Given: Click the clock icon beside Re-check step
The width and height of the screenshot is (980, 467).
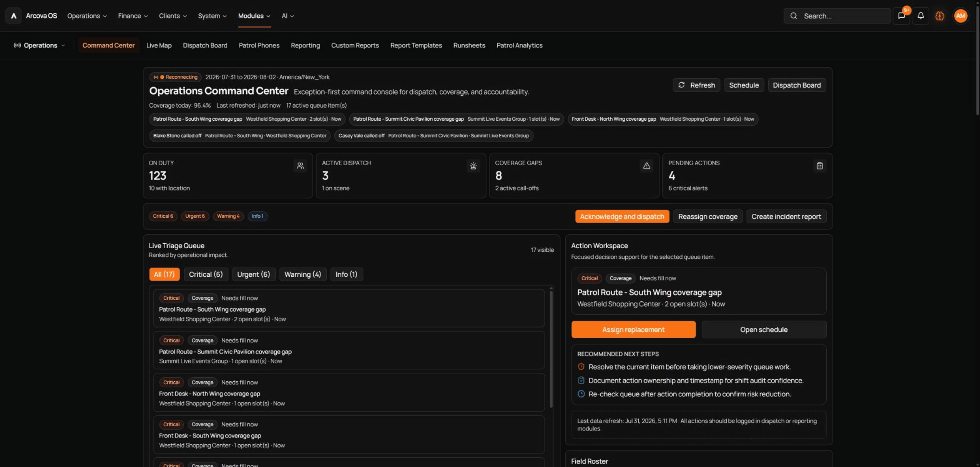Looking at the screenshot, I should (x=581, y=394).
